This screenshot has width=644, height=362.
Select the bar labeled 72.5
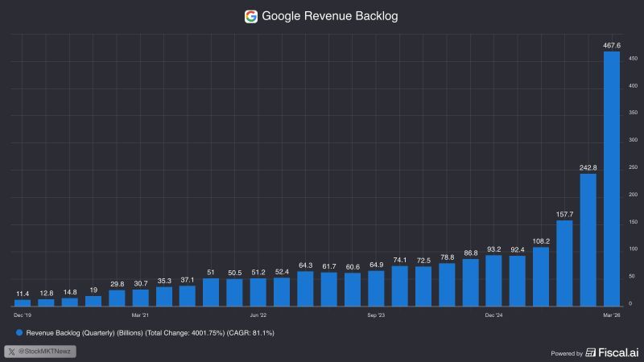423,286
